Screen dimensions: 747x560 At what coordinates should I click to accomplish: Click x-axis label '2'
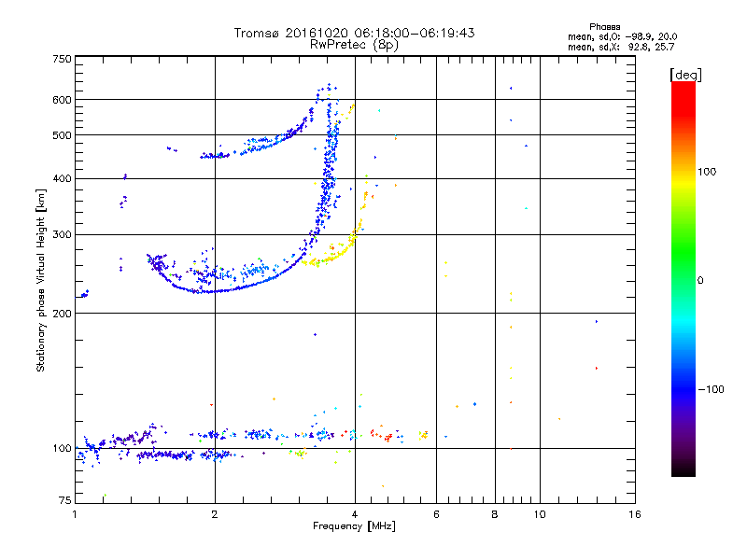(x=215, y=514)
